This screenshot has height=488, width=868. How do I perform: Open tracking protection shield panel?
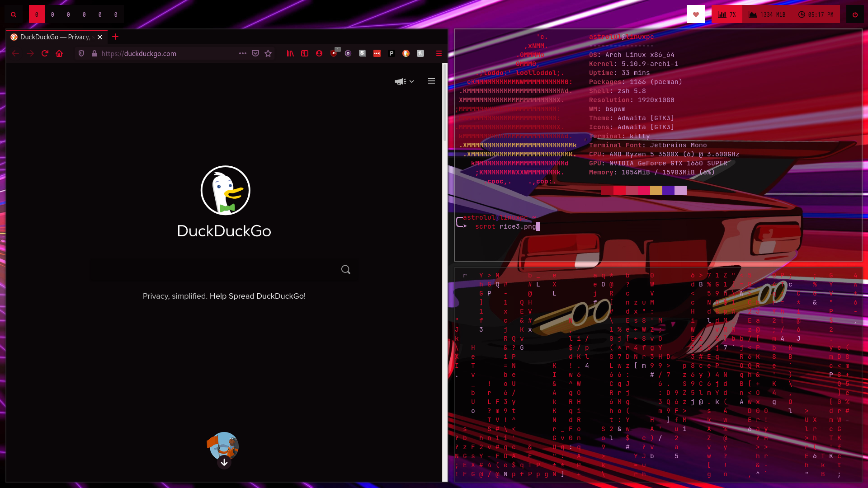(x=81, y=53)
